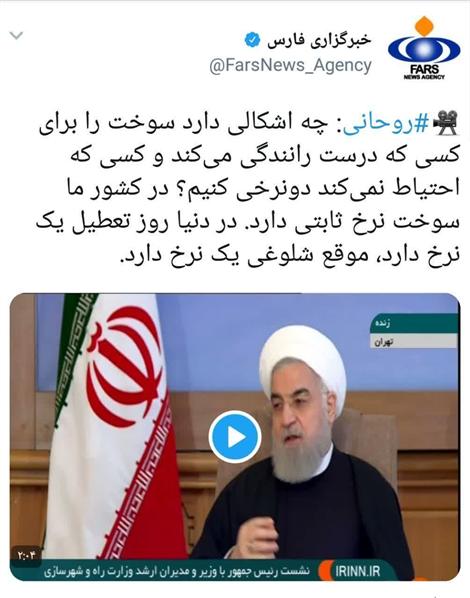Click the FARS NEWS AGENCY logo text
This screenshot has width=470, height=598.
(424, 72)
